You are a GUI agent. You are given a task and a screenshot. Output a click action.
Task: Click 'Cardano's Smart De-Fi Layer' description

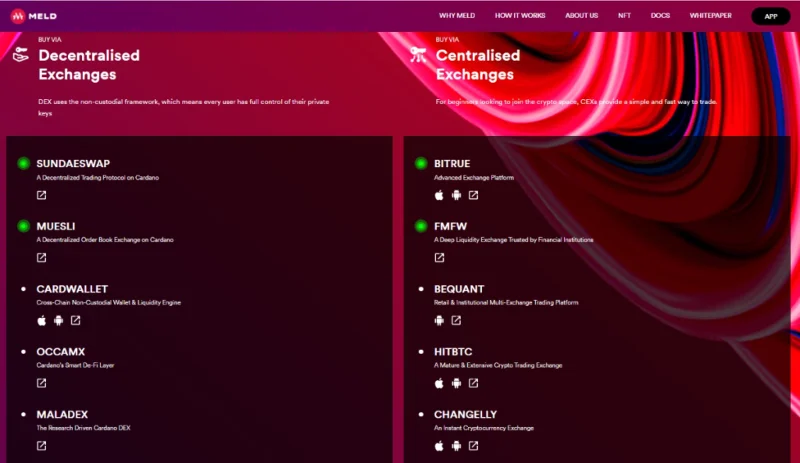click(x=75, y=365)
